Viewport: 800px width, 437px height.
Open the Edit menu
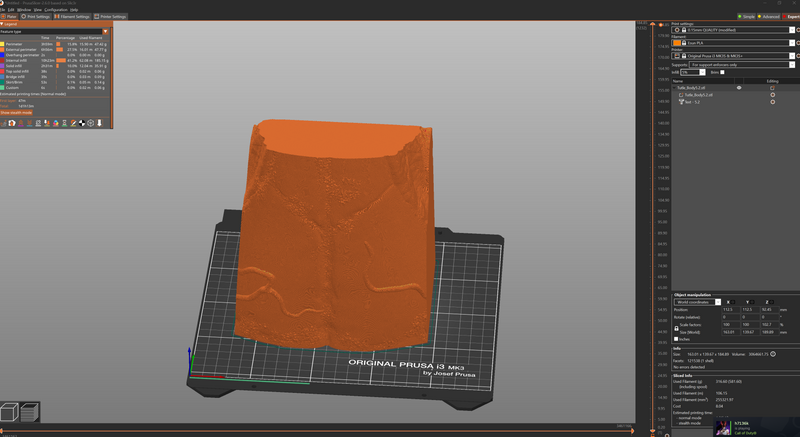point(10,10)
